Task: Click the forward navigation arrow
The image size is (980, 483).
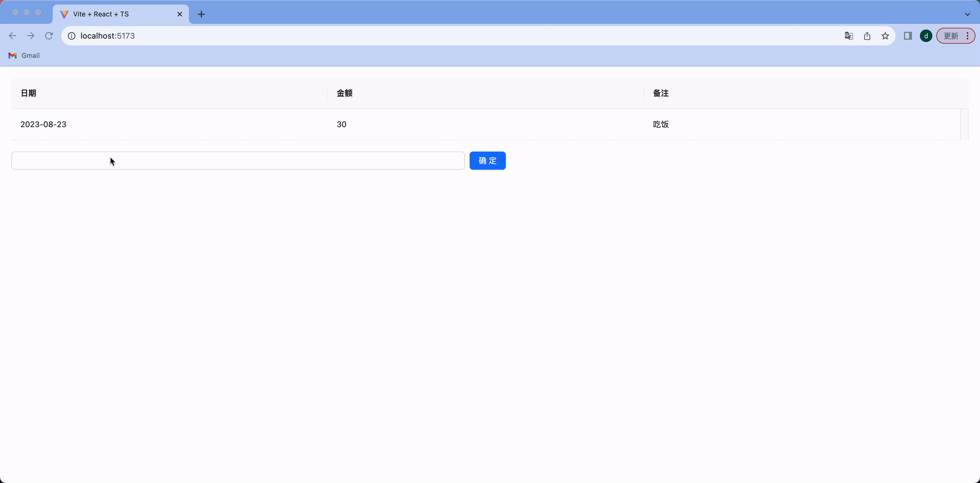Action: (30, 36)
